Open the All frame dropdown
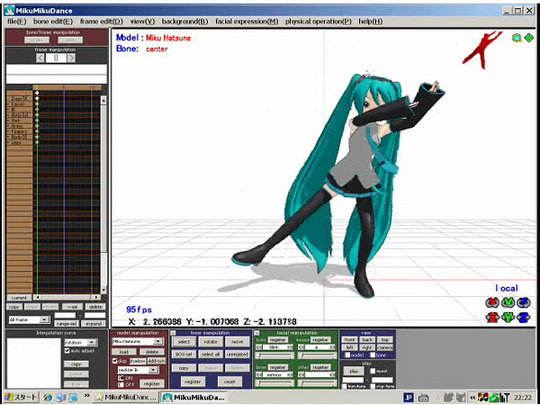 (44, 320)
